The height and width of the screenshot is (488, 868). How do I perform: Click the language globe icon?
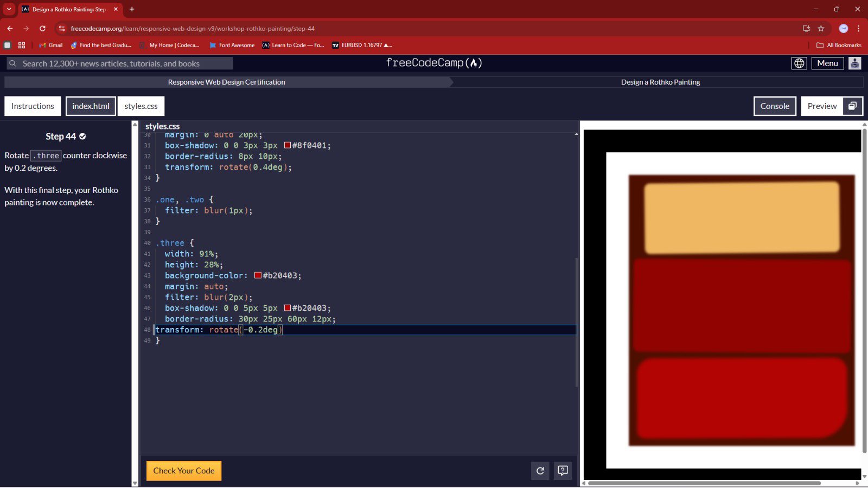point(799,63)
